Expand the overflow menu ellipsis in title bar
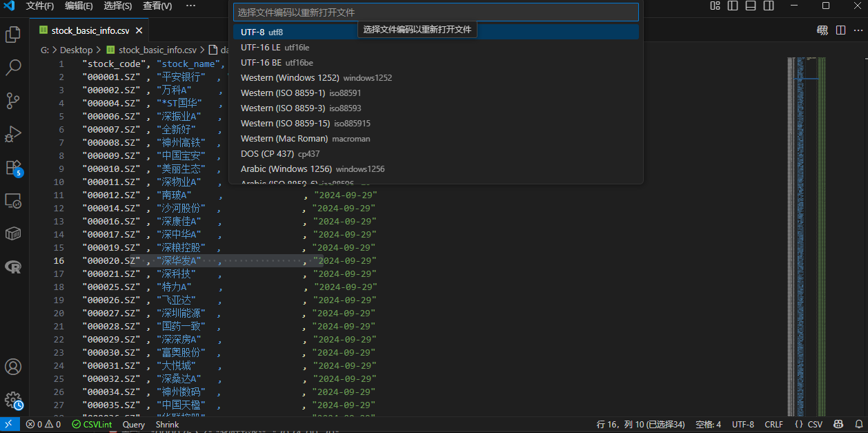Viewport: 868px width, 433px height. (190, 6)
